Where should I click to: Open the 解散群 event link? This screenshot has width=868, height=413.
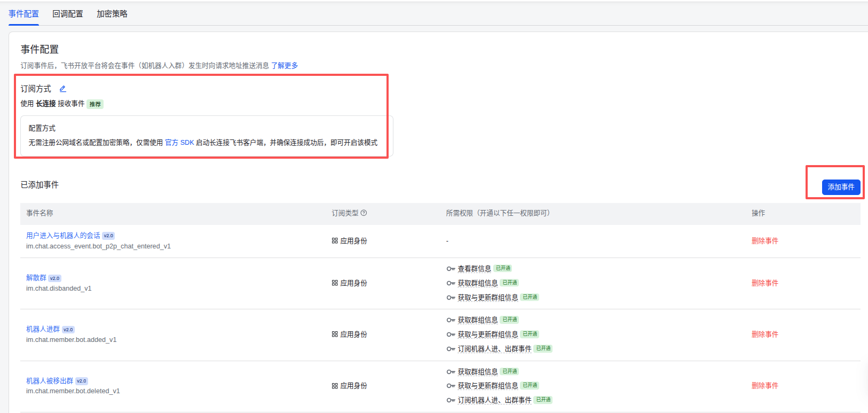pos(36,278)
